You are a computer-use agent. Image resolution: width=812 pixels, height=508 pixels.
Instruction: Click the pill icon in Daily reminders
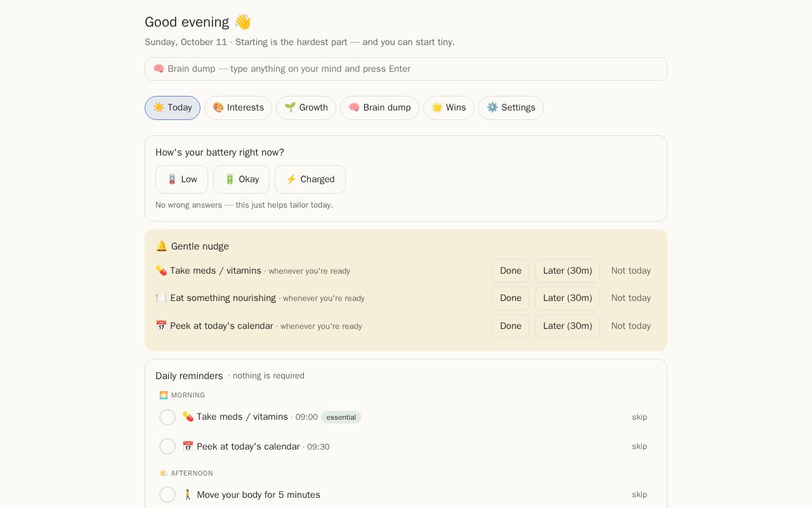(x=188, y=417)
